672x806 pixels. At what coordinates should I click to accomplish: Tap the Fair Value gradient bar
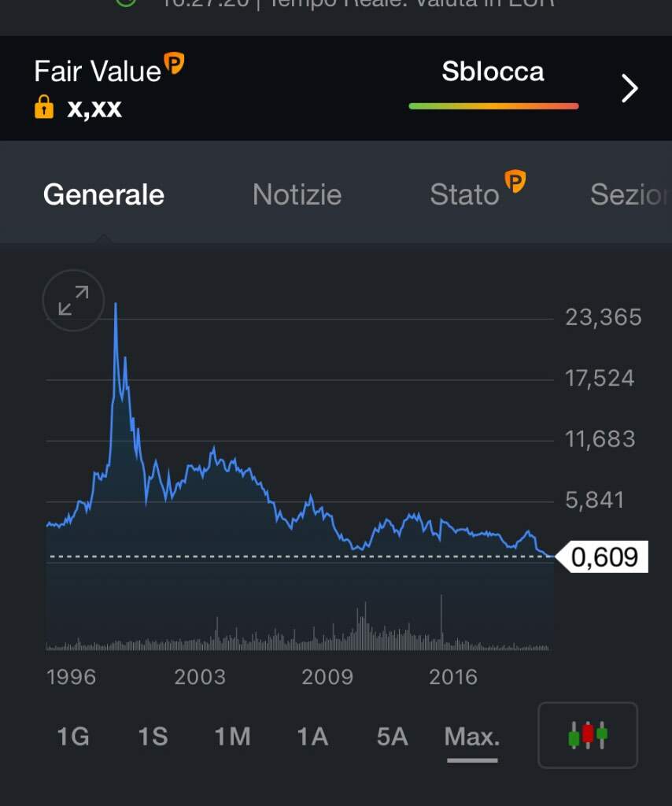point(493,106)
